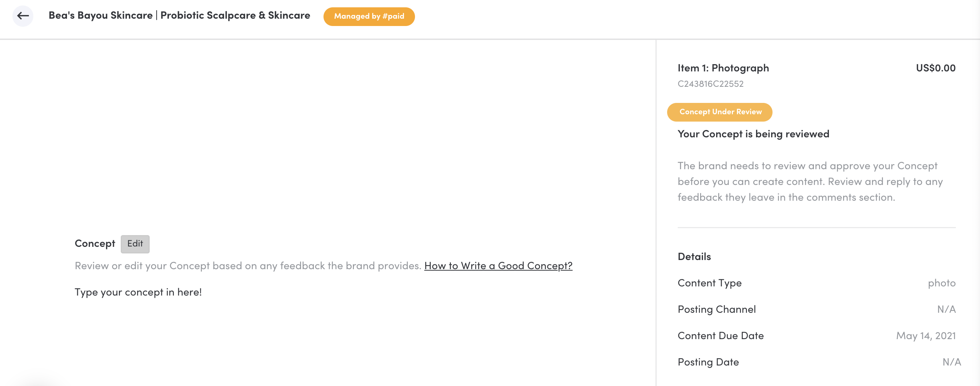Click the item ID C243816C22552

tap(710, 84)
